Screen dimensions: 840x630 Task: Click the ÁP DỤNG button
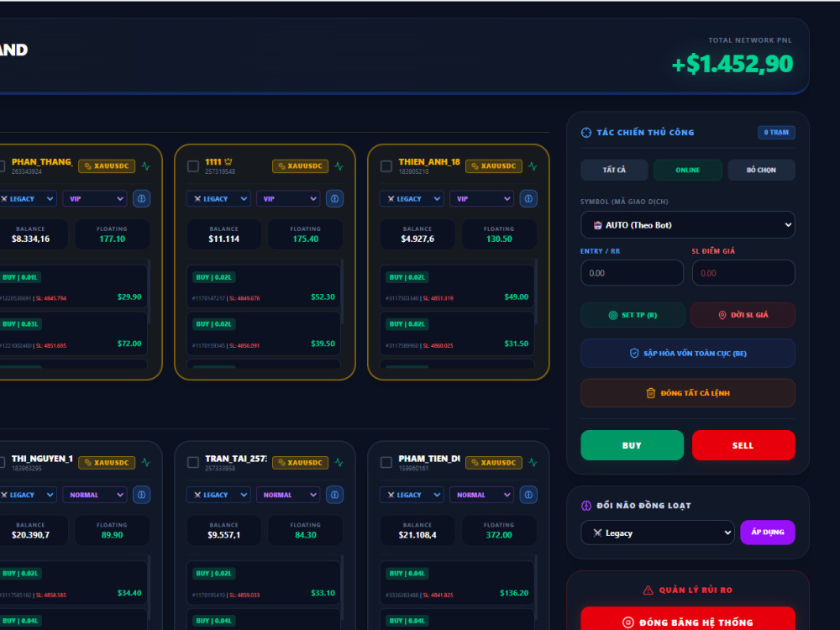click(768, 533)
